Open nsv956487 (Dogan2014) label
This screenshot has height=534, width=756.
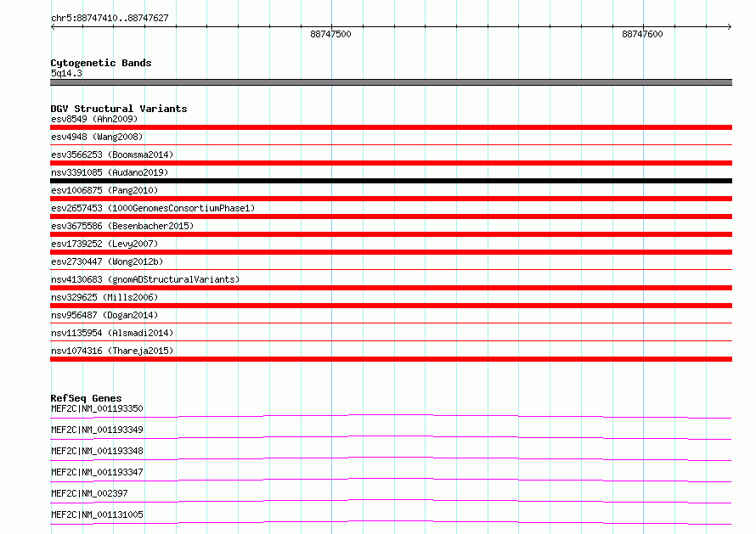coord(104,315)
